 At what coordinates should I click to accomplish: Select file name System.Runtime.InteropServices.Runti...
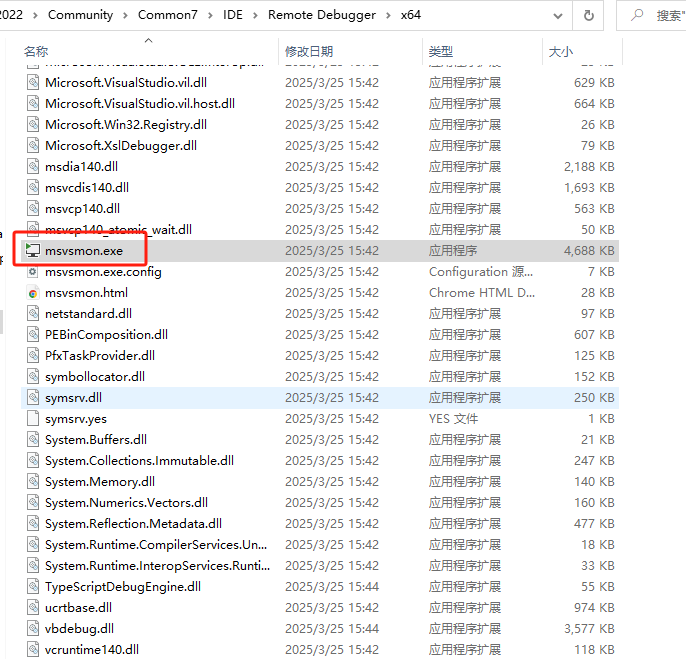coord(158,566)
